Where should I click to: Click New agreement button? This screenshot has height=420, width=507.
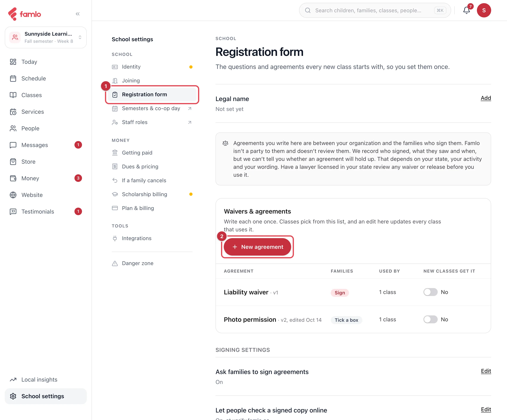257,247
